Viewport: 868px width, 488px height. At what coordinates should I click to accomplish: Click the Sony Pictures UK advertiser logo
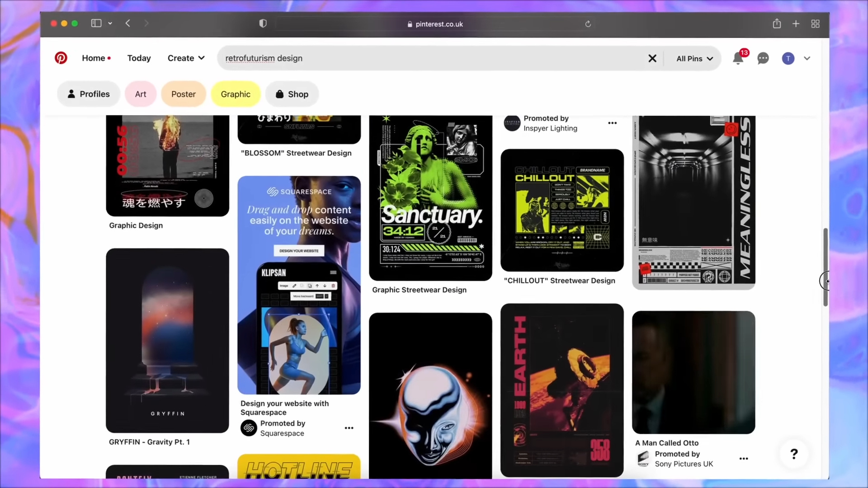[643, 459]
